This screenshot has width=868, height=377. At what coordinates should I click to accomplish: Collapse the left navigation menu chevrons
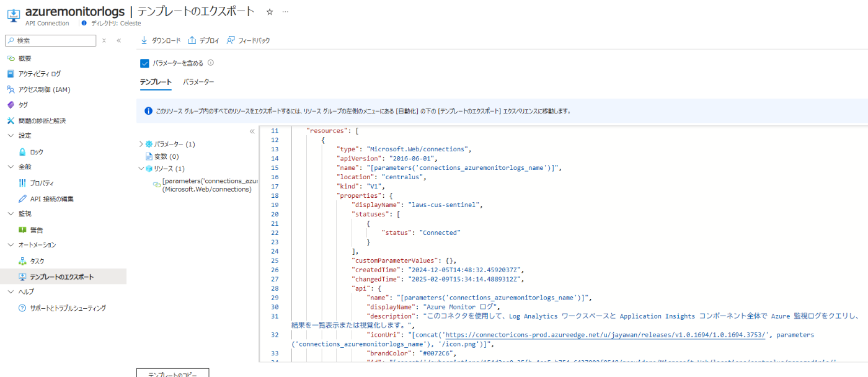(x=119, y=40)
